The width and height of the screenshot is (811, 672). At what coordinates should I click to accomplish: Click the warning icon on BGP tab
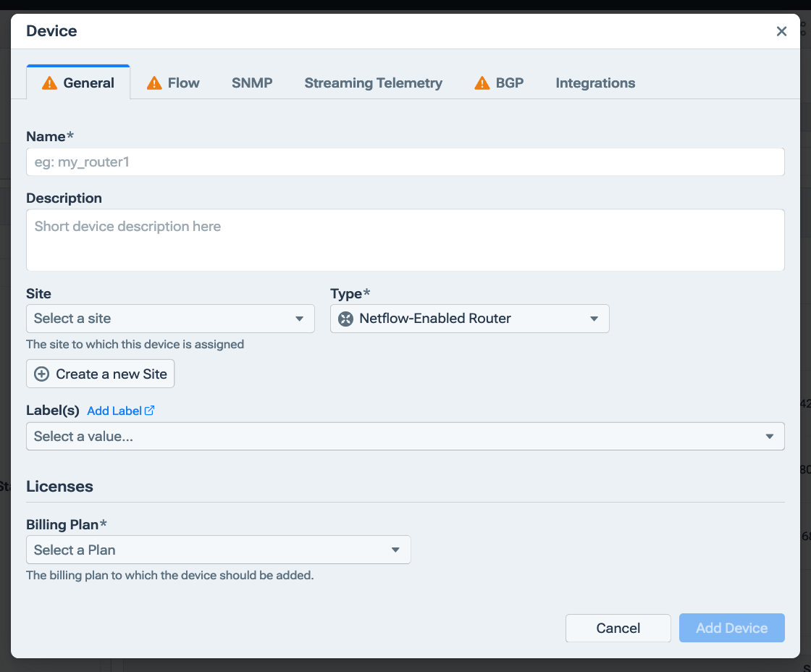tap(481, 83)
